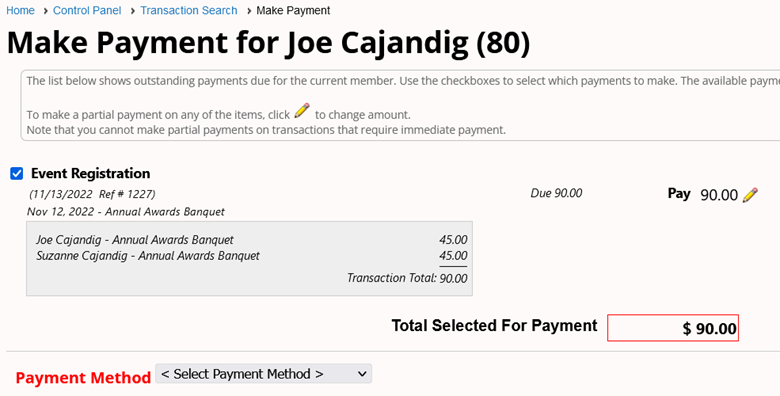This screenshot has width=780, height=396.
Task: Click the Ref # 1227 reference text
Action: click(x=127, y=194)
